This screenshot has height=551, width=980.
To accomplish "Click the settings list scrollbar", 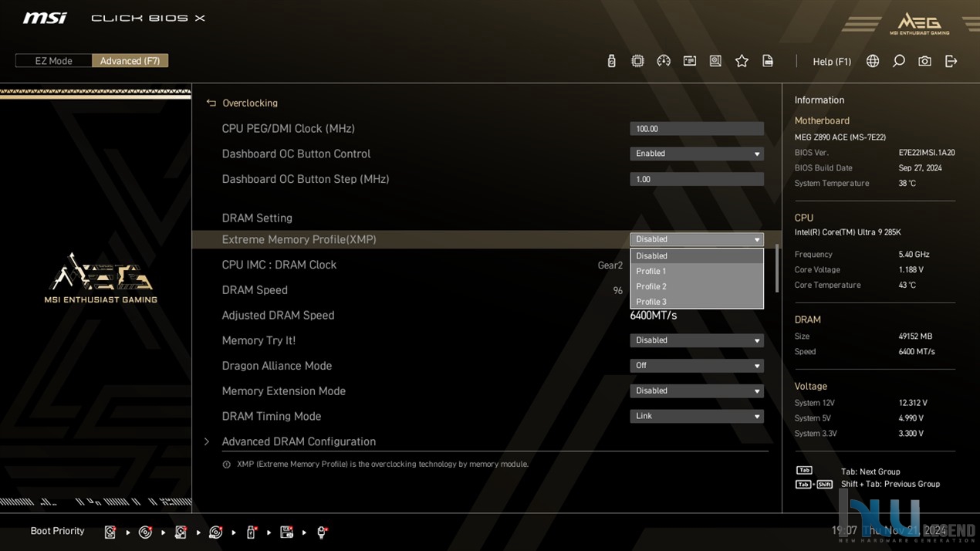I will coord(776,269).
